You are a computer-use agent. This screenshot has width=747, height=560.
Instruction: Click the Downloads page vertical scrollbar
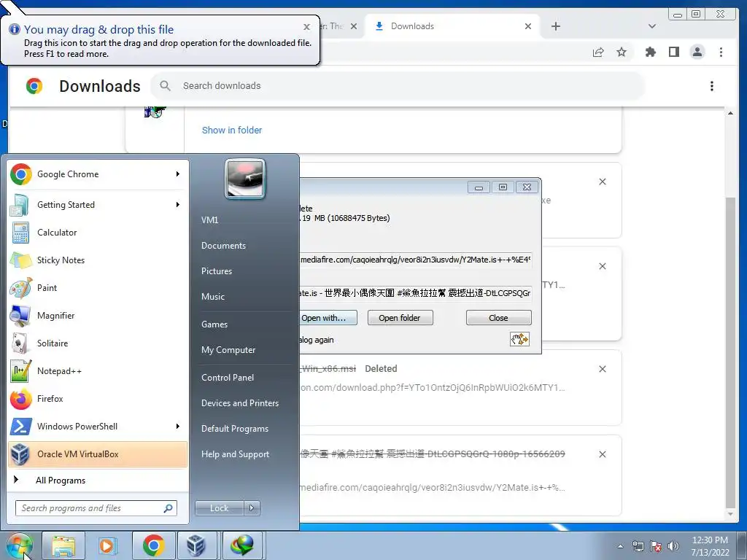730,352
